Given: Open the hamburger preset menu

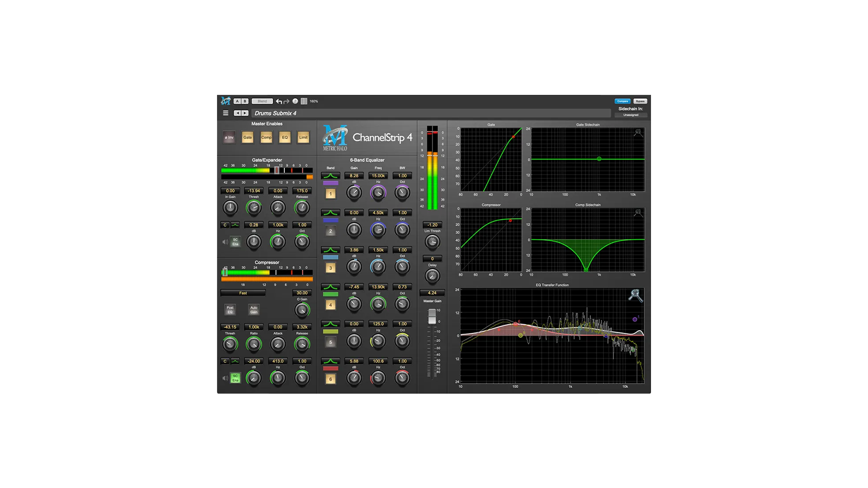Looking at the screenshot, I should pos(226,113).
